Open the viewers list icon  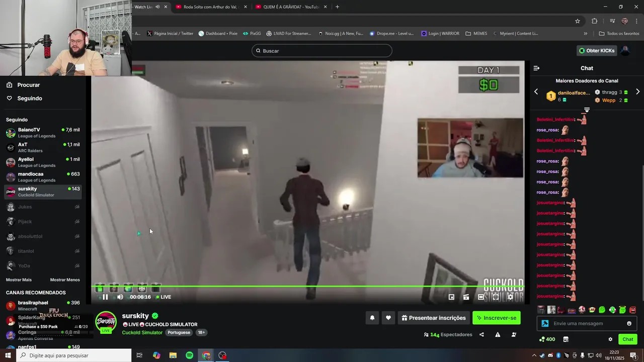pos(514,335)
